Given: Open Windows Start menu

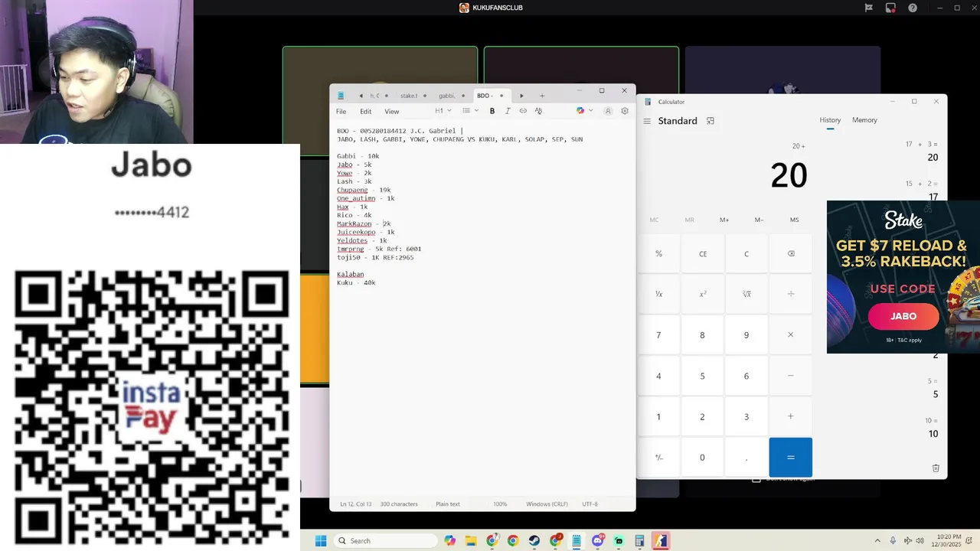Looking at the screenshot, I should tap(321, 541).
